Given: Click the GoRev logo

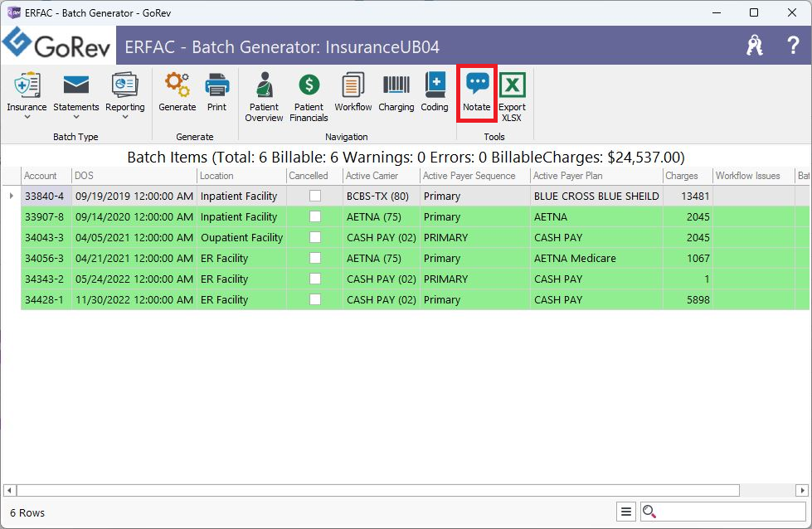Looking at the screenshot, I should click(57, 44).
